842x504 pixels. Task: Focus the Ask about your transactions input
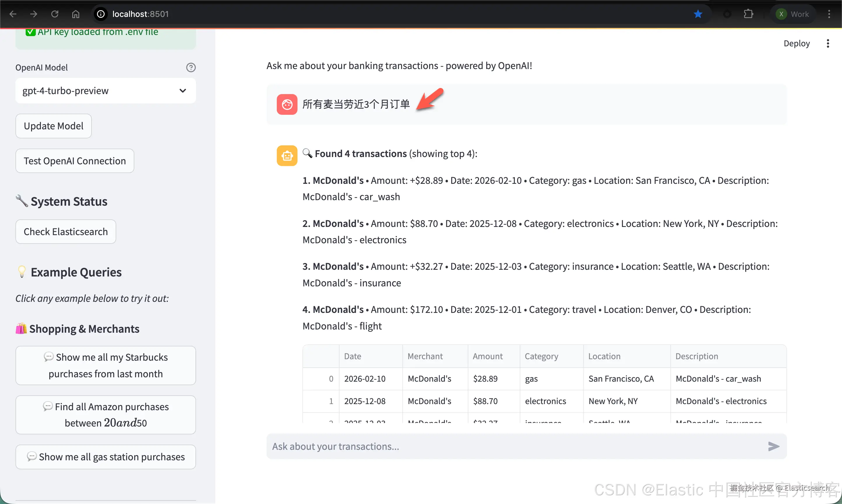point(510,446)
